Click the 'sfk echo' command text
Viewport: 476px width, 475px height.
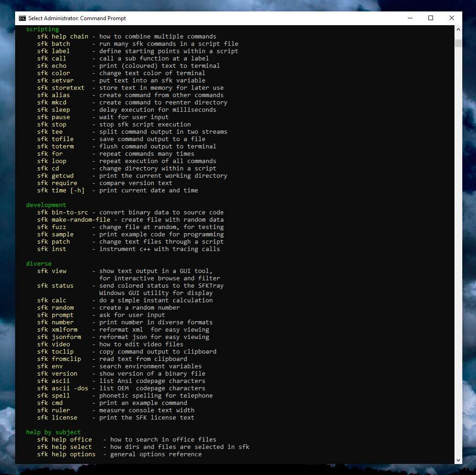[52, 66]
